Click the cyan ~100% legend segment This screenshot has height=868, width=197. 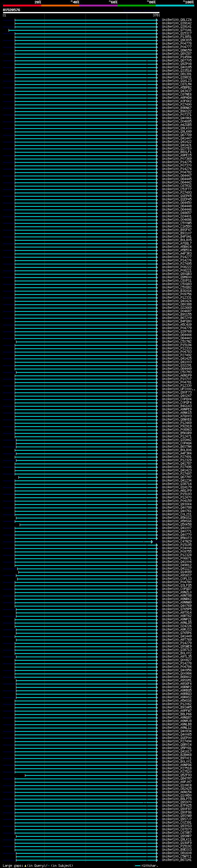coord(175,6)
